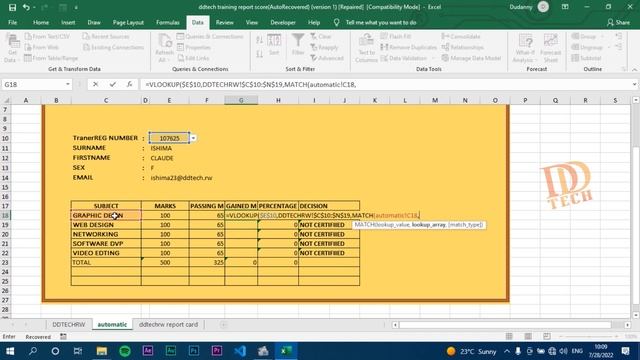The width and height of the screenshot is (640, 360).
Task: Click the Share button
Action: point(618,22)
